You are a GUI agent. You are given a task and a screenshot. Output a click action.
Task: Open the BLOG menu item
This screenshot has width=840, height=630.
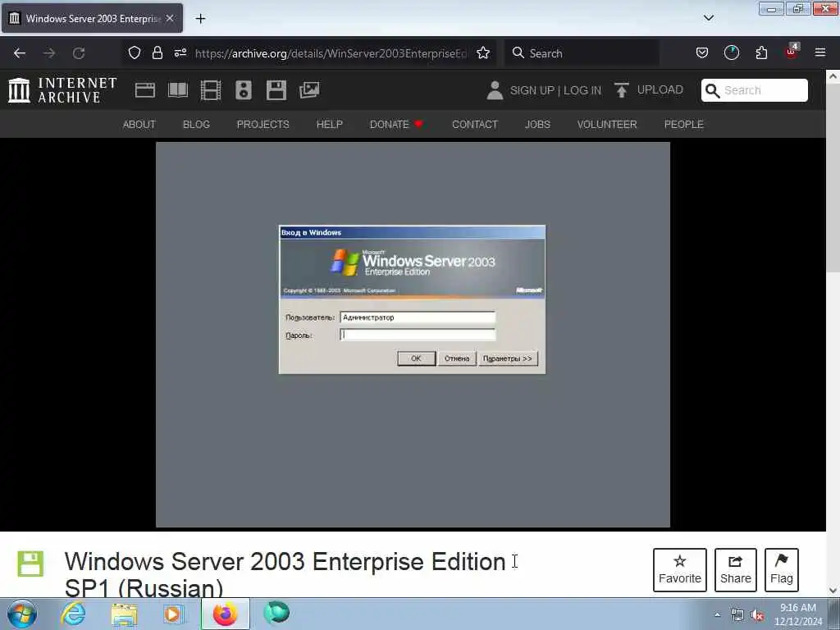point(196,125)
